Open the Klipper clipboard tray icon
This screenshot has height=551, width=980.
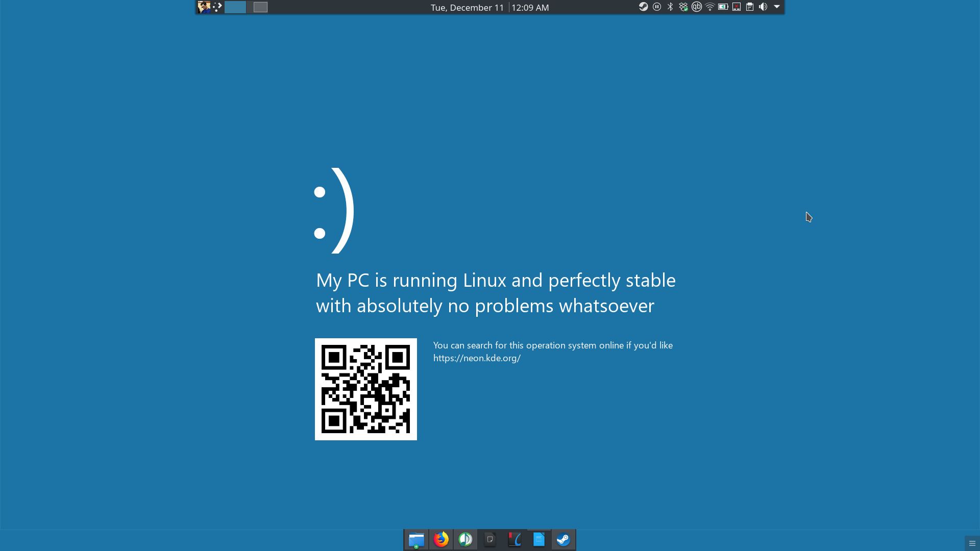tap(750, 7)
